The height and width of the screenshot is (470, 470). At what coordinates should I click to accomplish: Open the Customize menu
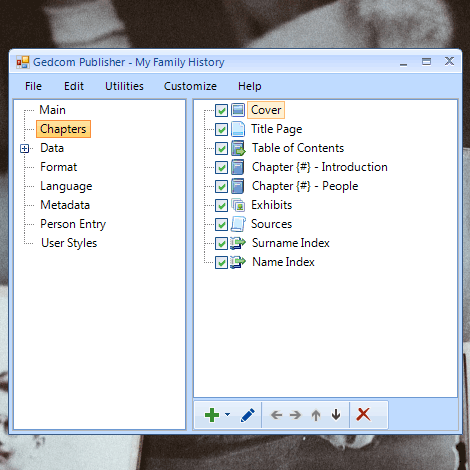click(x=190, y=86)
